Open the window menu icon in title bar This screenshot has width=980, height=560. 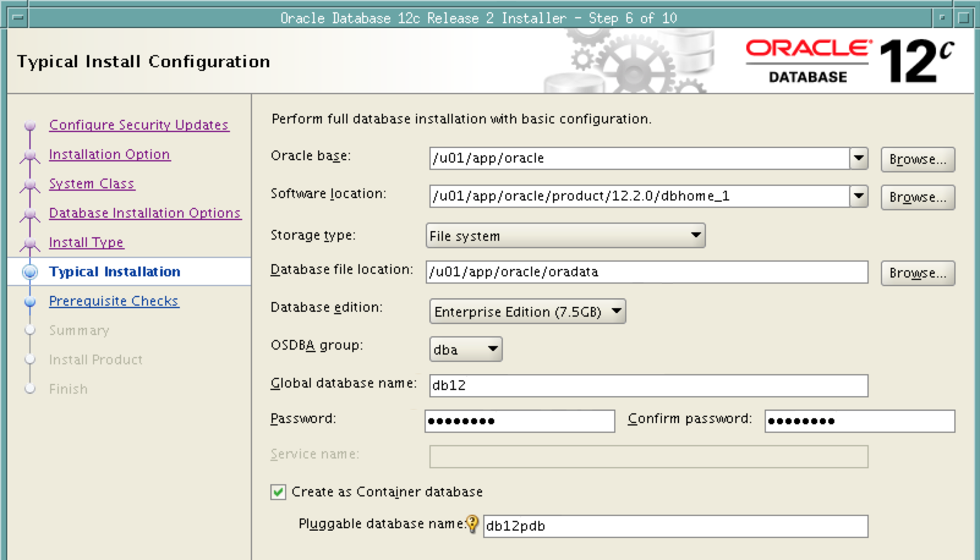(x=18, y=18)
